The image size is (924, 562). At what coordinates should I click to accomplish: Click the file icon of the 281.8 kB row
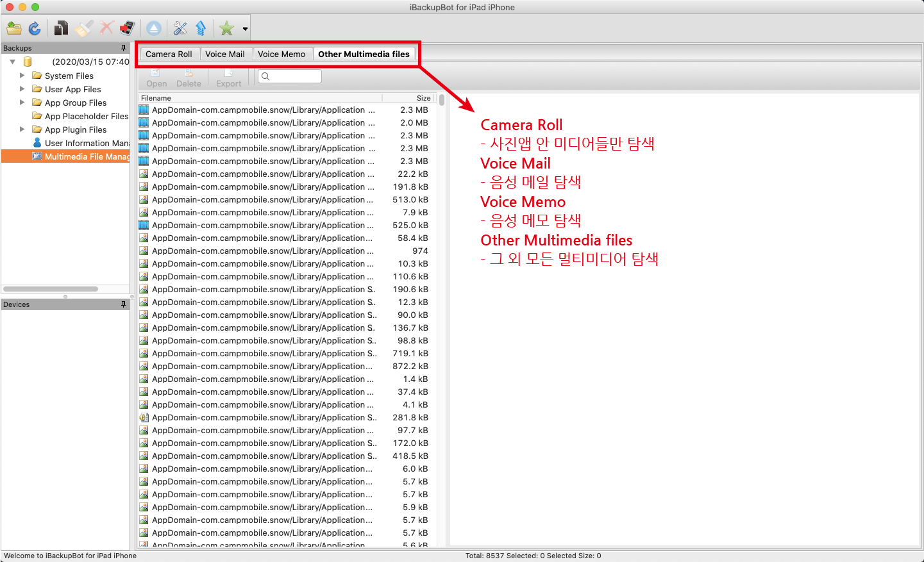coord(144,417)
